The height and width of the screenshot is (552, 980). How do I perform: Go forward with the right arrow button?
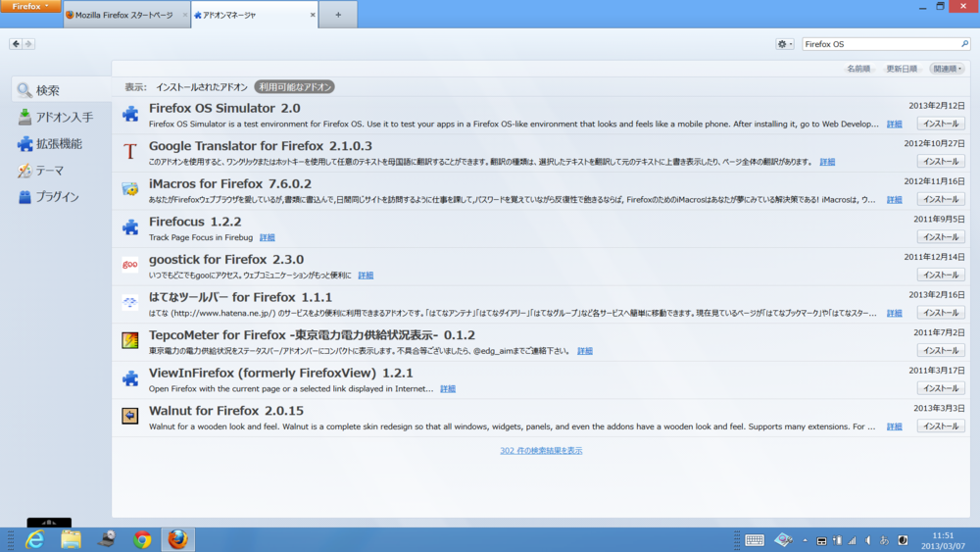[28, 44]
